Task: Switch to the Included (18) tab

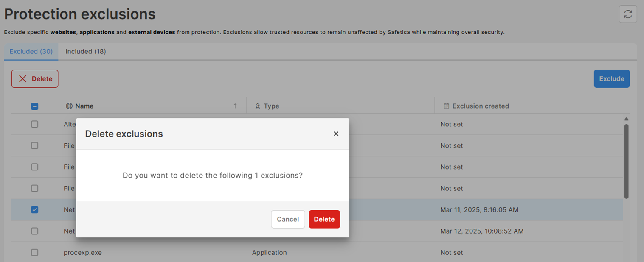Action: (x=86, y=51)
